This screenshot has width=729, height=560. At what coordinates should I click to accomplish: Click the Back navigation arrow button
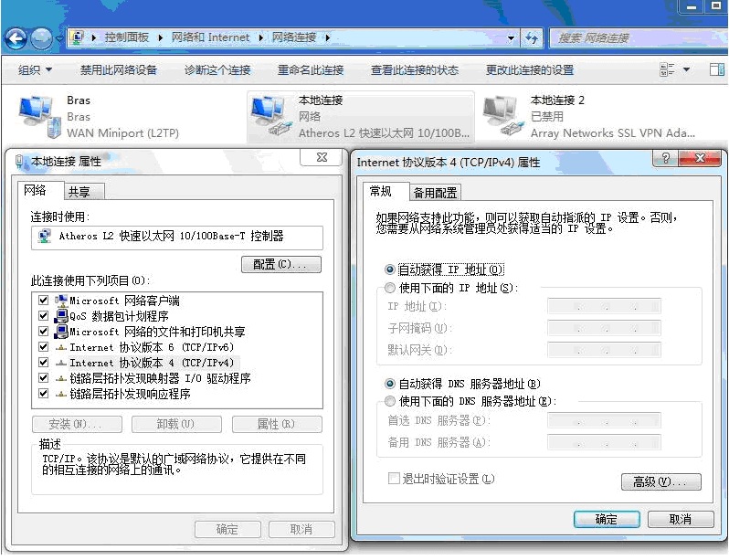[16, 38]
